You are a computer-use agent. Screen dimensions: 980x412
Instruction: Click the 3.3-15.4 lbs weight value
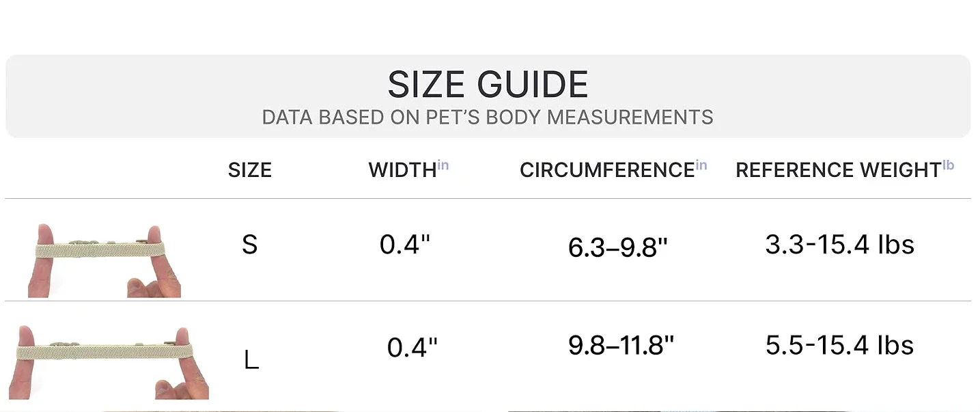click(x=839, y=245)
